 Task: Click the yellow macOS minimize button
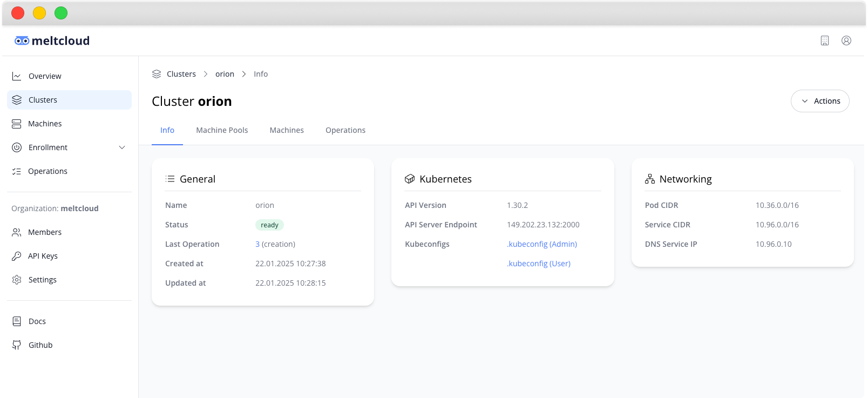[39, 13]
